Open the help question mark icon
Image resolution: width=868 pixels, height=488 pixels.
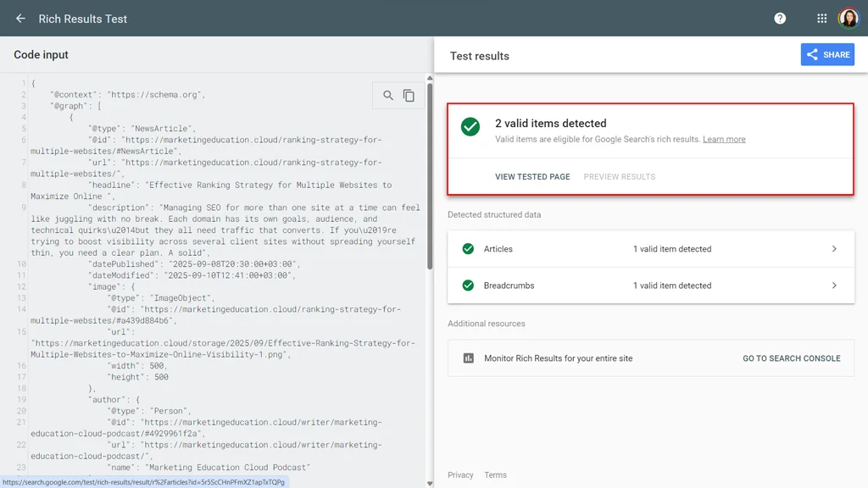(780, 19)
